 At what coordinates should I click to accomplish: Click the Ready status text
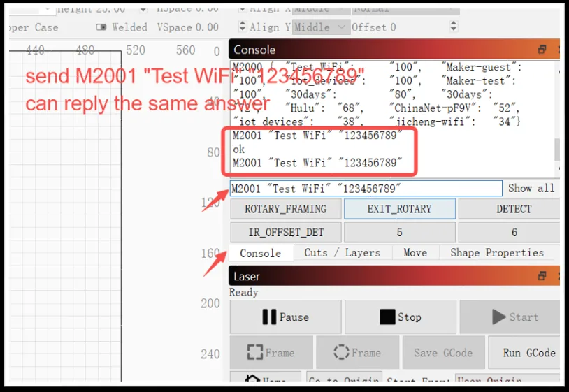tap(243, 292)
